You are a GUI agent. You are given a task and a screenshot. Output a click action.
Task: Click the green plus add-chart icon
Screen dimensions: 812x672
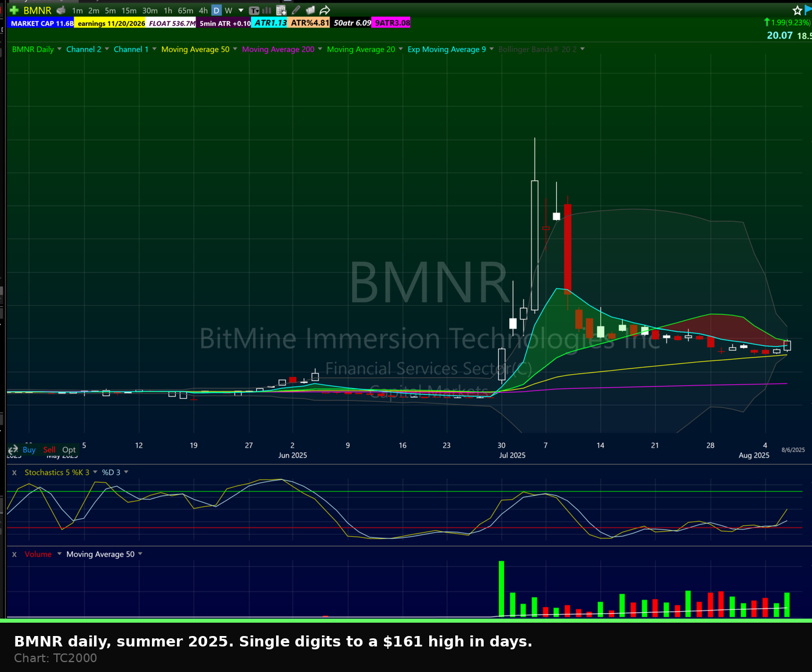(14, 10)
